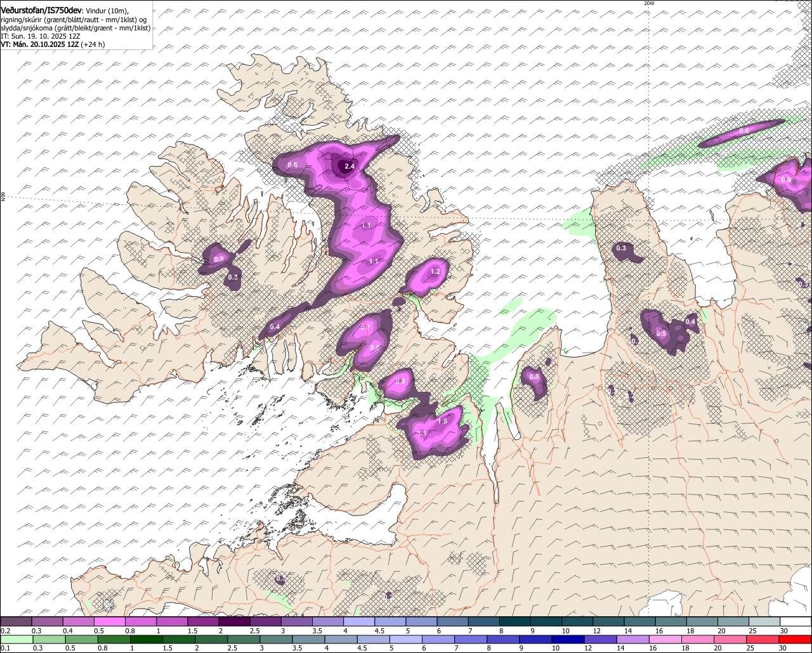Select the IT: Sun. 19. 10. 2025 12Z line
Viewport: 812px width, 653px height.
point(41,36)
